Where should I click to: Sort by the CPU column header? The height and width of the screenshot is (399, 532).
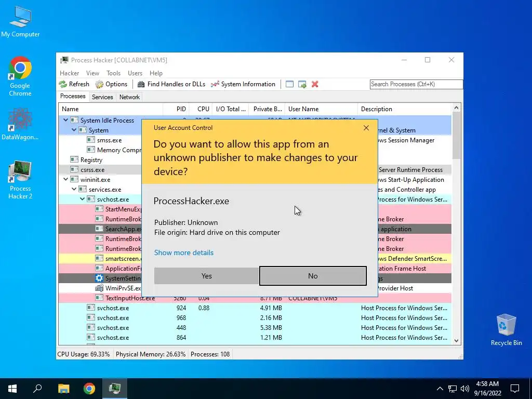[x=201, y=109]
